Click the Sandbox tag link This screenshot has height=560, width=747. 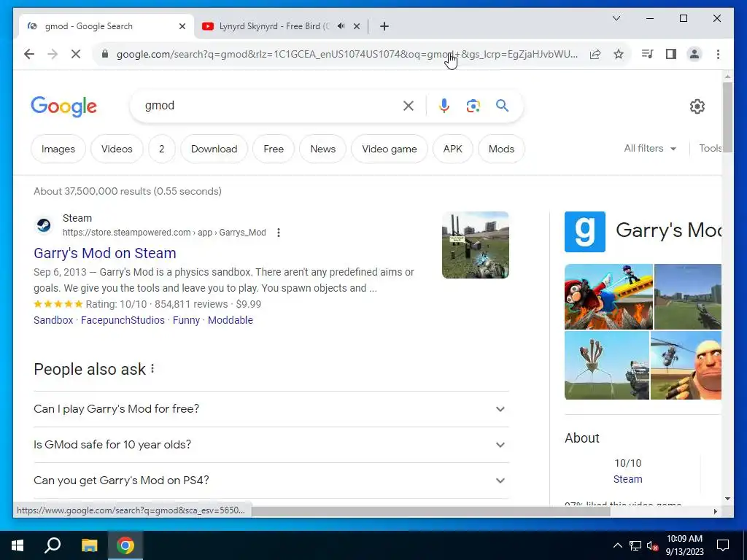(53, 320)
